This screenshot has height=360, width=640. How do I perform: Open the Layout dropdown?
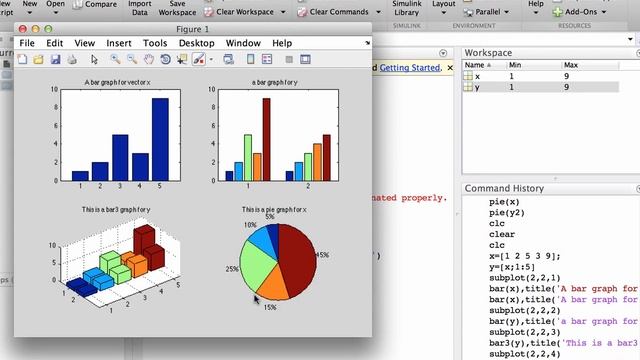(444, 7)
